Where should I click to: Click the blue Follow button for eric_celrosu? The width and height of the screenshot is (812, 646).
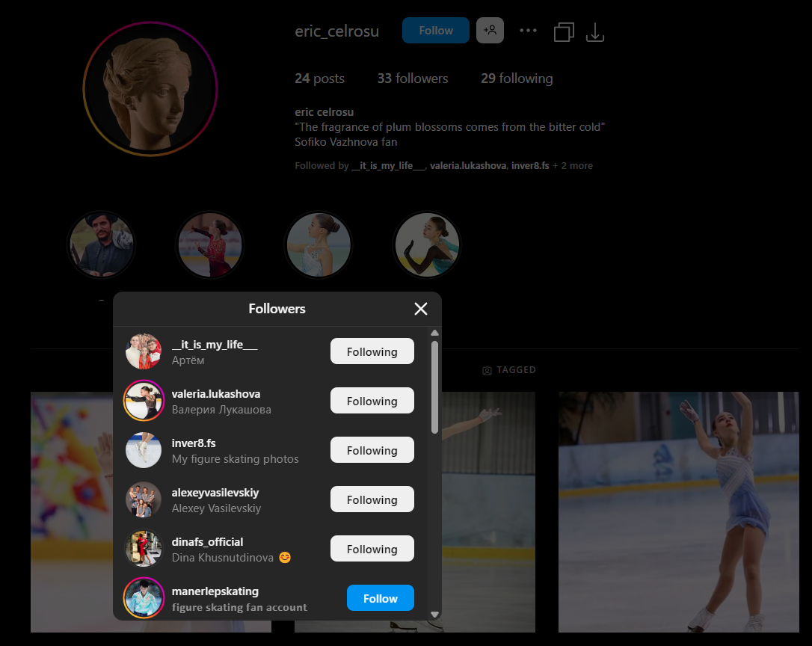(x=435, y=31)
